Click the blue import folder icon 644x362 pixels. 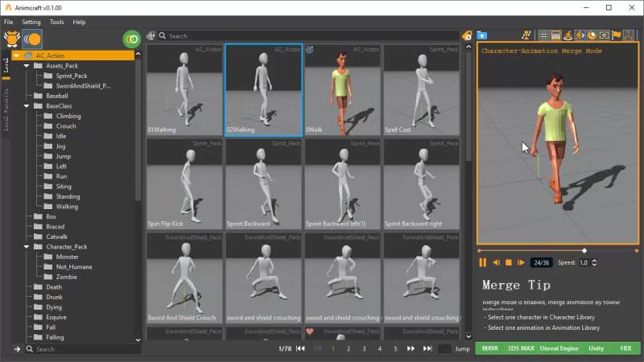click(481, 35)
